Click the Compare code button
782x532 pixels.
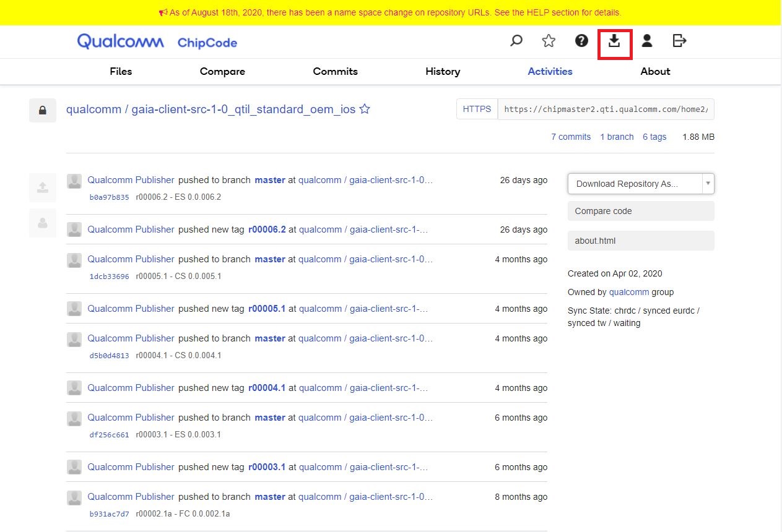point(641,211)
